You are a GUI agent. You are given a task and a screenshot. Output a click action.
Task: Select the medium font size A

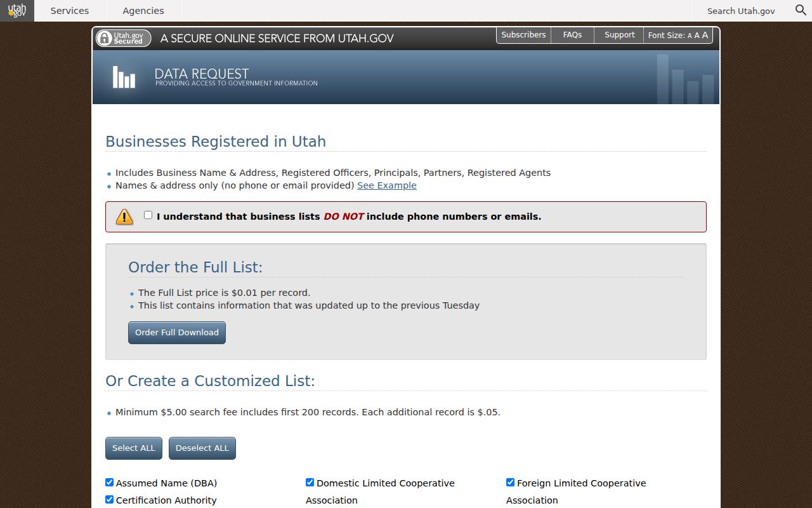pyautogui.click(x=697, y=36)
